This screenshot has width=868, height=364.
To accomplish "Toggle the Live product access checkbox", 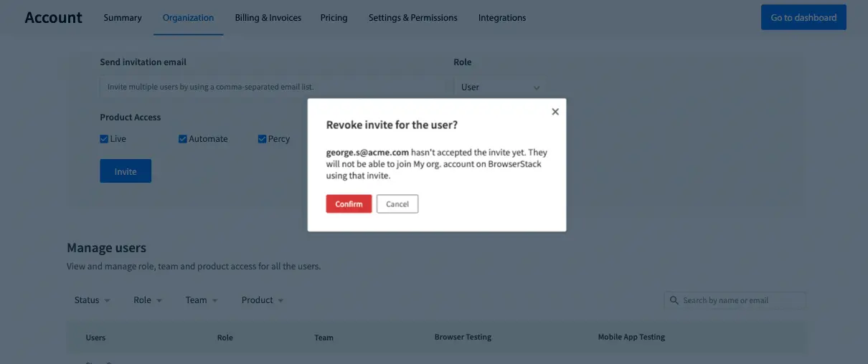I will 105,139.
